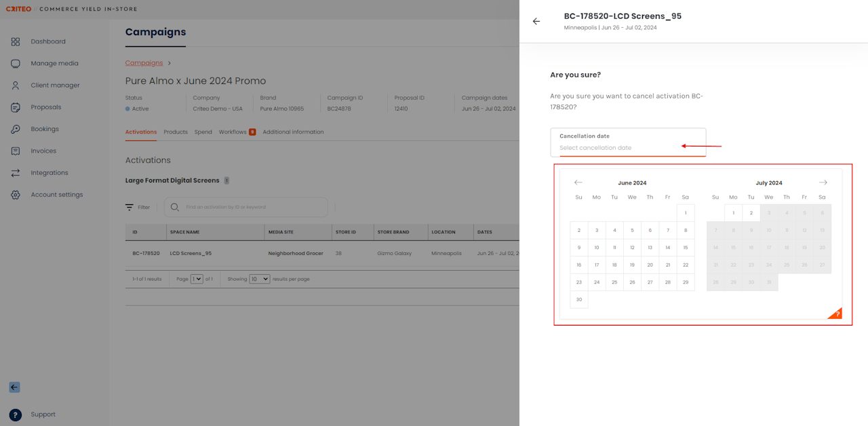Viewport: 868px width, 426px height.
Task: Open the Proposals sidebar icon
Action: [16, 107]
